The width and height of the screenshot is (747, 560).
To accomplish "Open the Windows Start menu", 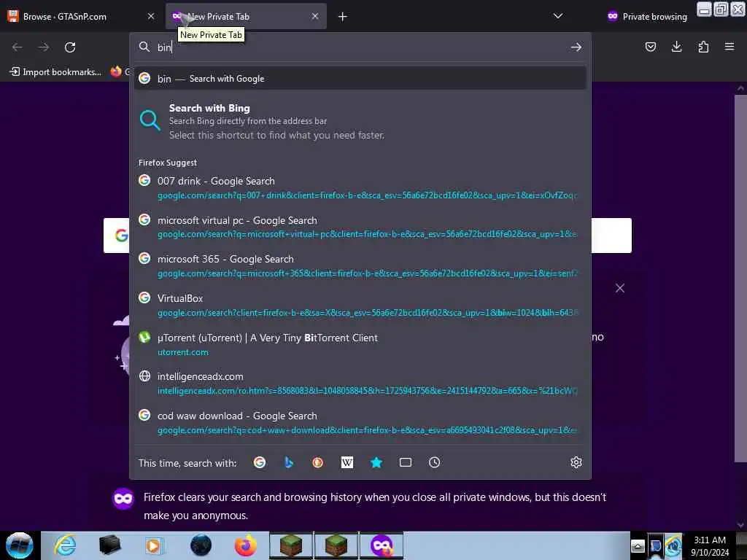I will click(x=20, y=545).
